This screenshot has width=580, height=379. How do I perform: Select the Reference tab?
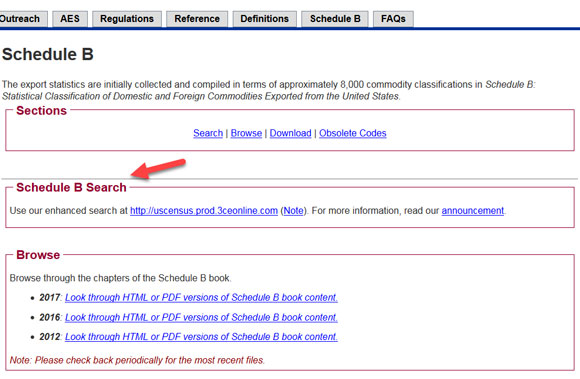click(x=197, y=19)
